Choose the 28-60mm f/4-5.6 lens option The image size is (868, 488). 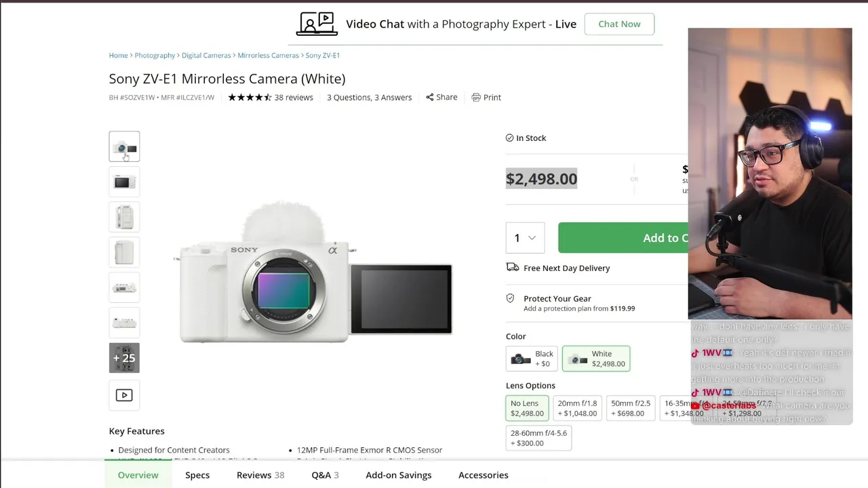pos(538,438)
